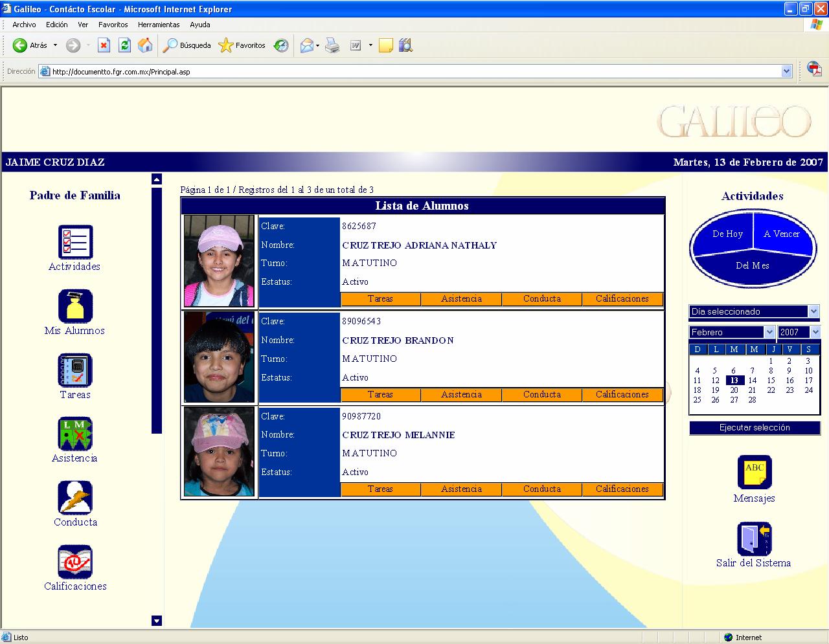829x644 pixels.
Task: Open Calificaciones for Adriana Nathaly
Action: coord(622,299)
